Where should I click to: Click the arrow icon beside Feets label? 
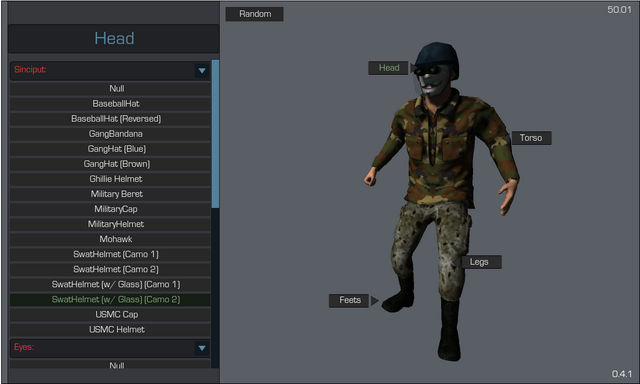click(x=374, y=301)
